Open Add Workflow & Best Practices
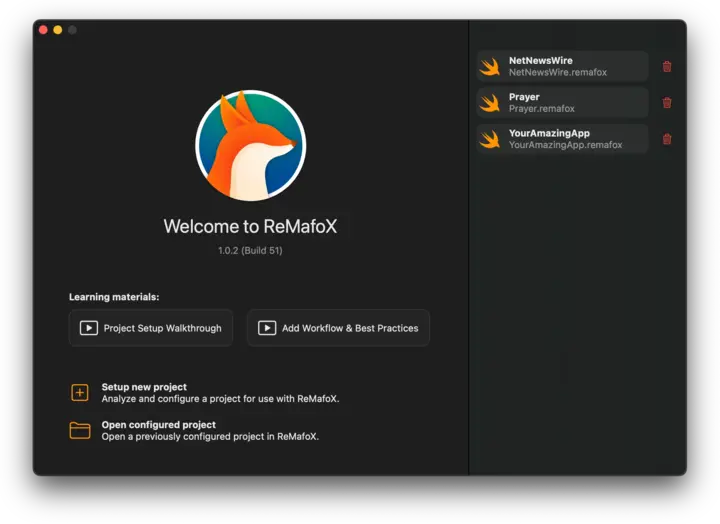 (338, 328)
